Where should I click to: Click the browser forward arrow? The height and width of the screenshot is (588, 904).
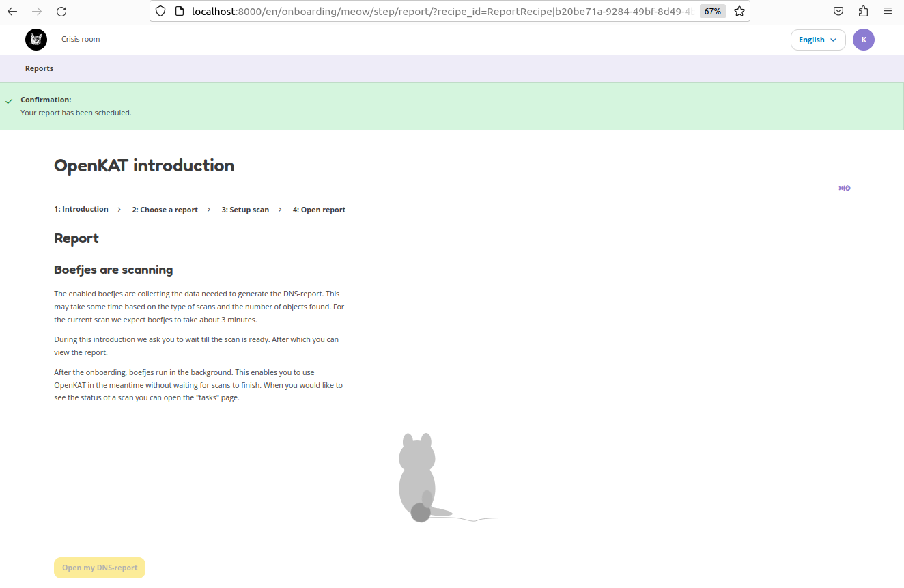(37, 11)
